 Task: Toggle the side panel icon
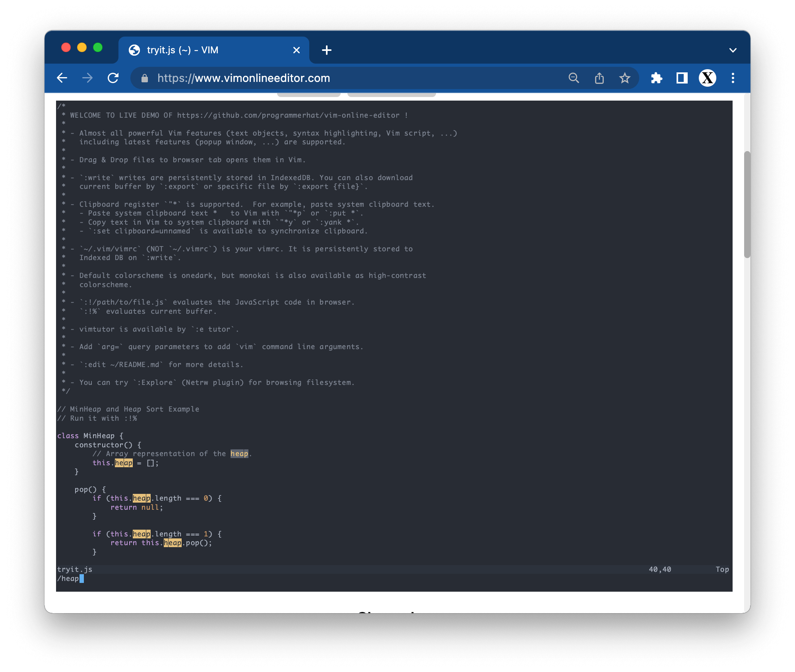(x=682, y=78)
